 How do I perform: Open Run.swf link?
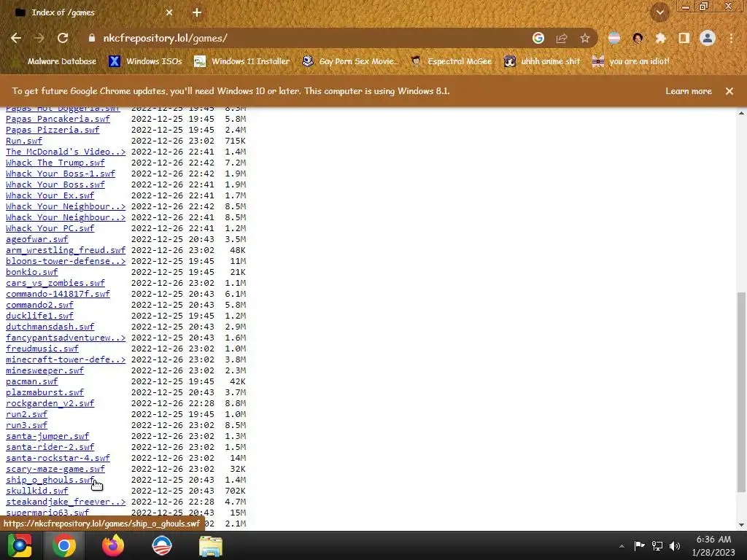click(x=24, y=141)
